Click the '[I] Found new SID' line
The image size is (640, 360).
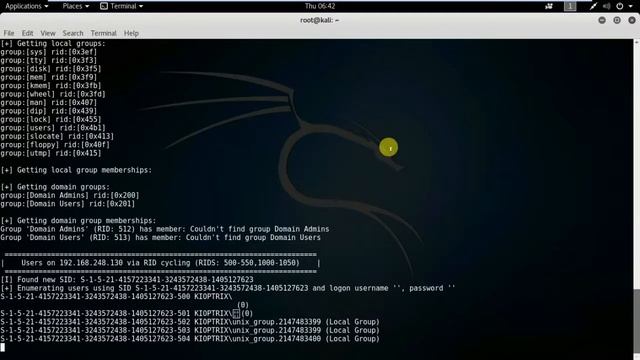coord(127,280)
